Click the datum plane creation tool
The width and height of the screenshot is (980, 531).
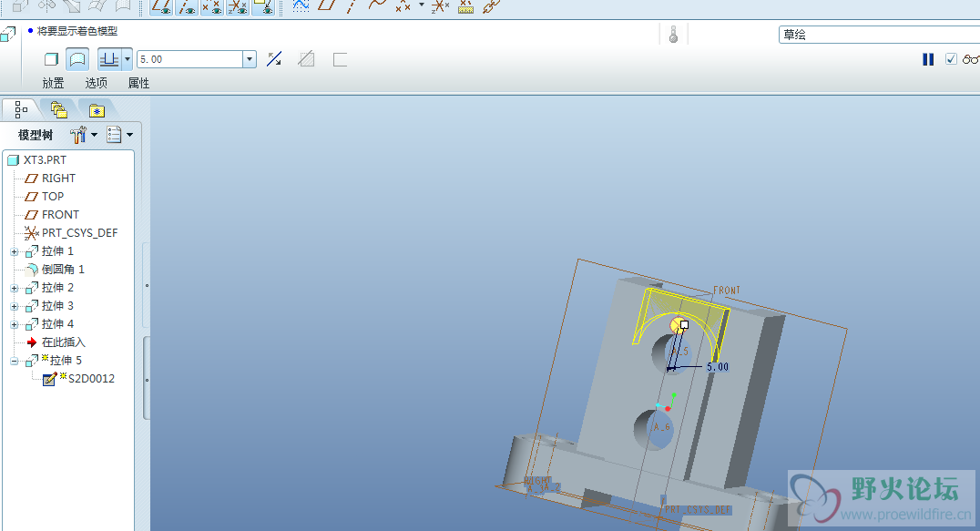point(326,6)
